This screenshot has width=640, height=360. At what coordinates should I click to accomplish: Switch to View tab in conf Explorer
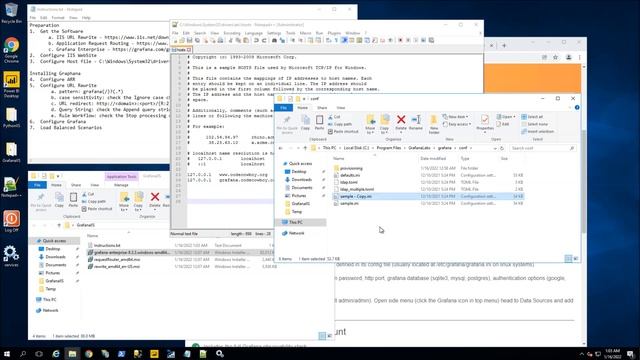tap(340, 108)
